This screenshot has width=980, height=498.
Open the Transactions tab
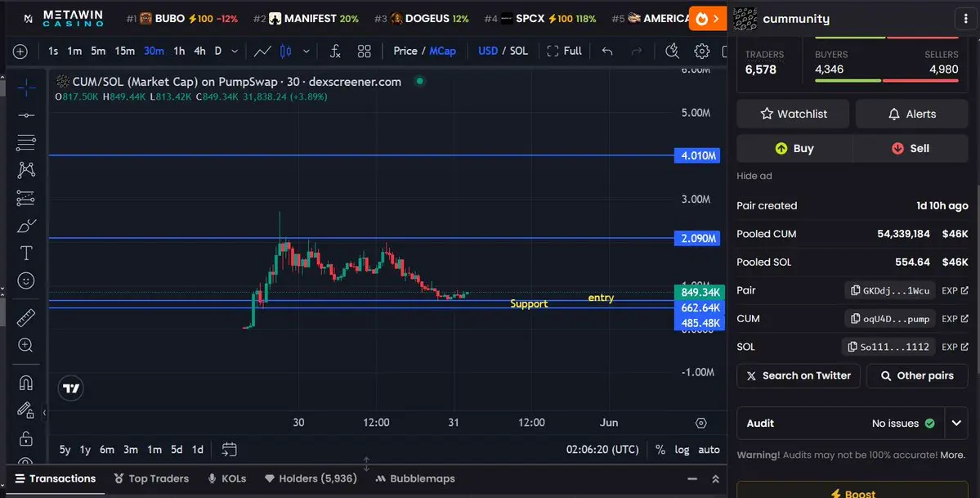[x=56, y=478]
